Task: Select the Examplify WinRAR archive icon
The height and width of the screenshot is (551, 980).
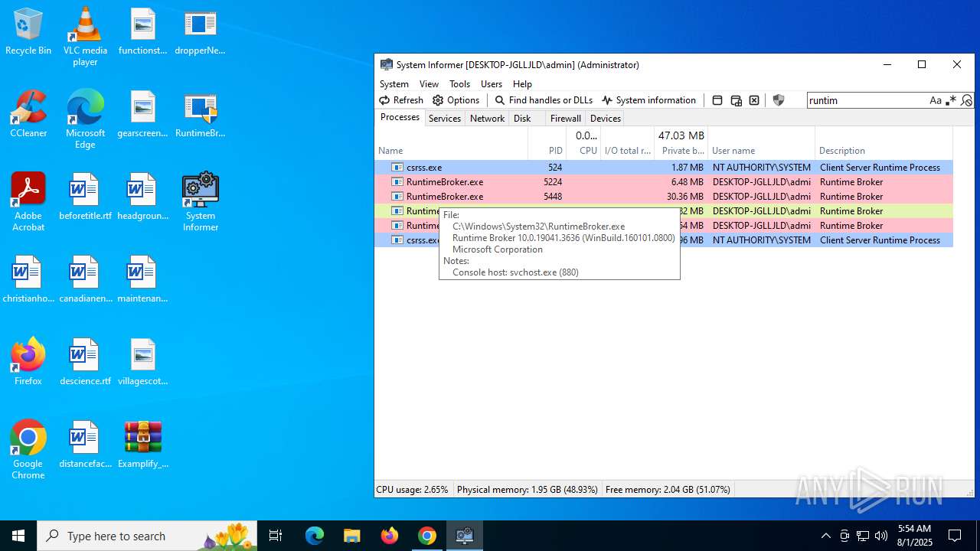Action: pyautogui.click(x=143, y=445)
